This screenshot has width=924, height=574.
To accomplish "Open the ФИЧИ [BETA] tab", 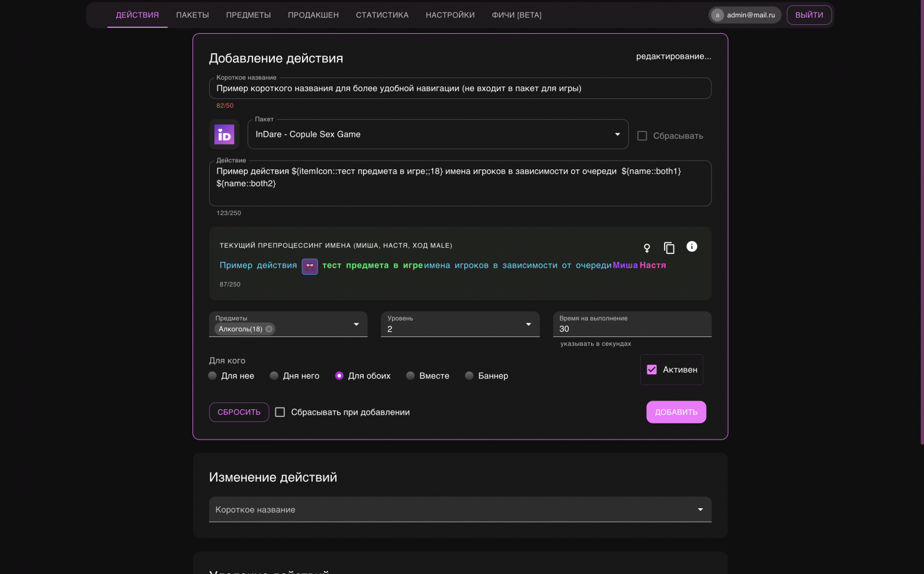I will 516,15.
